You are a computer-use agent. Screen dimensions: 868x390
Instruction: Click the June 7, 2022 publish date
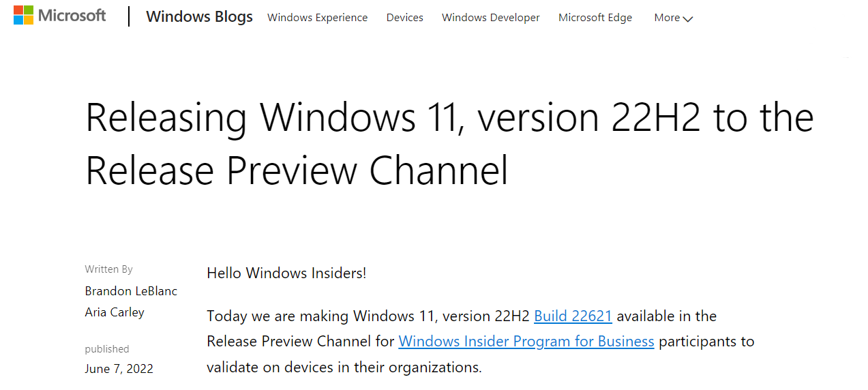pos(119,369)
